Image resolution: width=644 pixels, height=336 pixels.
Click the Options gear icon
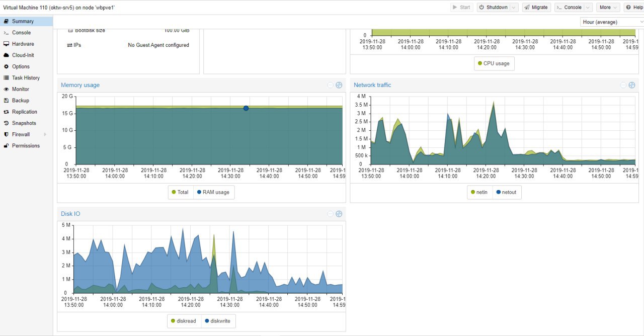point(7,66)
